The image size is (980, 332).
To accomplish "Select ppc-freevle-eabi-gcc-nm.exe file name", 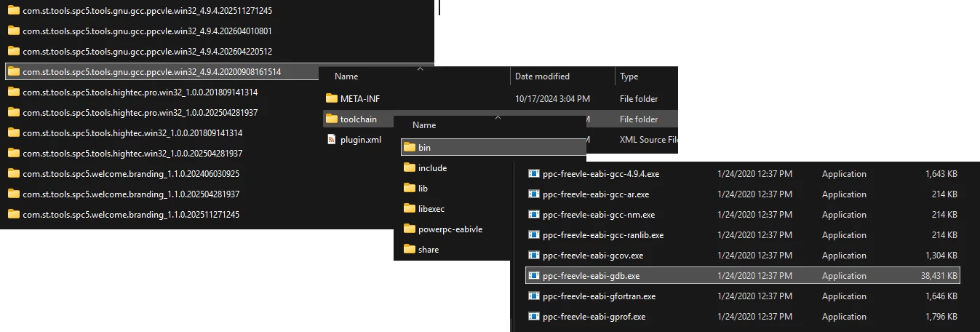I will pos(599,215).
